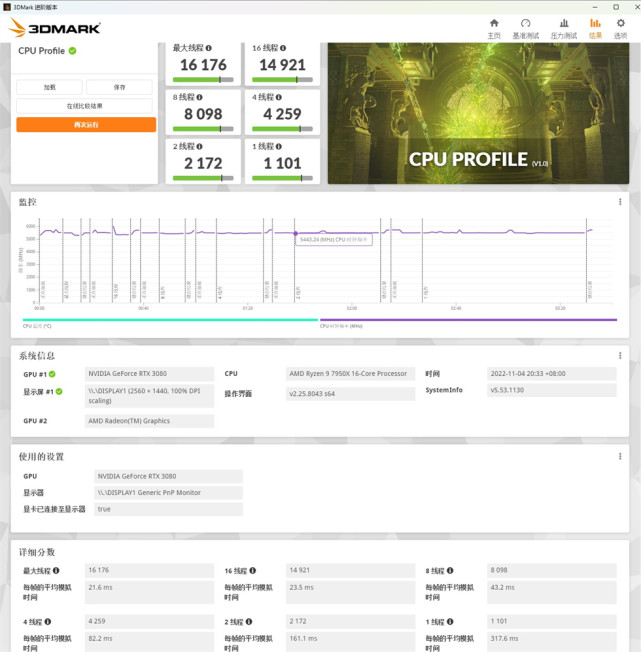The height and width of the screenshot is (652, 641).
Task: Click the green check beside CPU Profile
Action: 72,51
